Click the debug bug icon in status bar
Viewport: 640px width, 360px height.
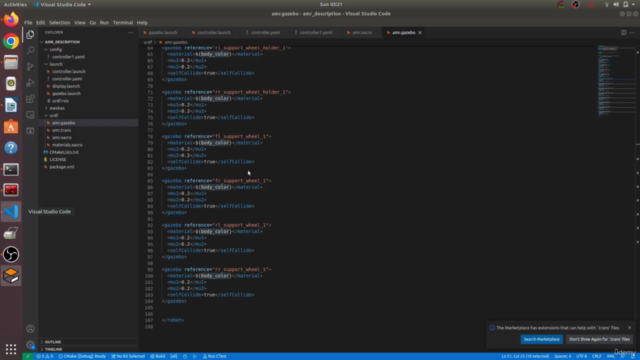coord(185,356)
